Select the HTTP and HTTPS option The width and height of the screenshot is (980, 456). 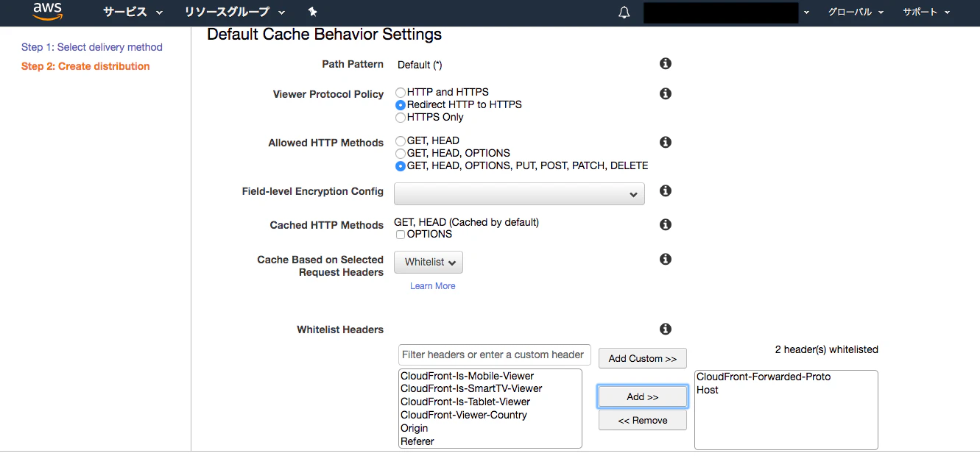pyautogui.click(x=401, y=93)
